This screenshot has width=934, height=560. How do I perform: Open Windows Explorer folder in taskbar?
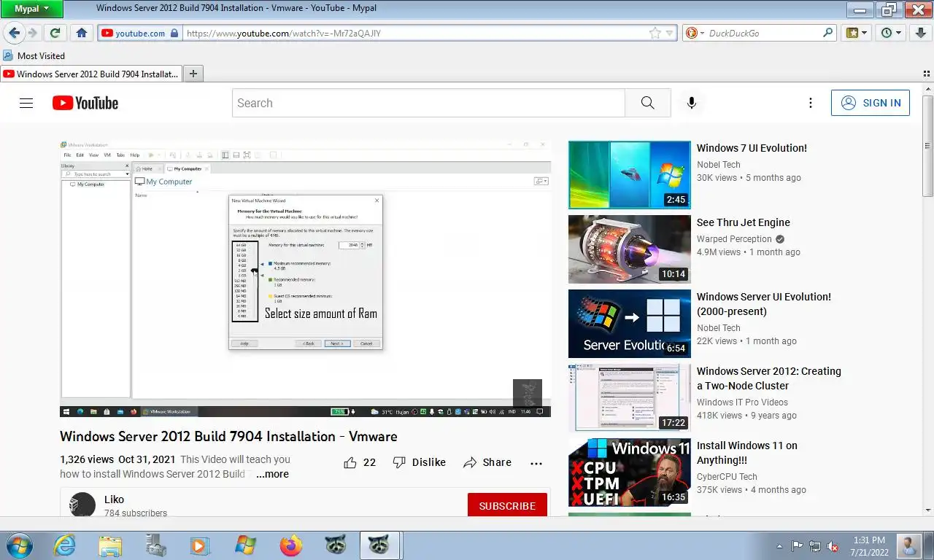110,545
